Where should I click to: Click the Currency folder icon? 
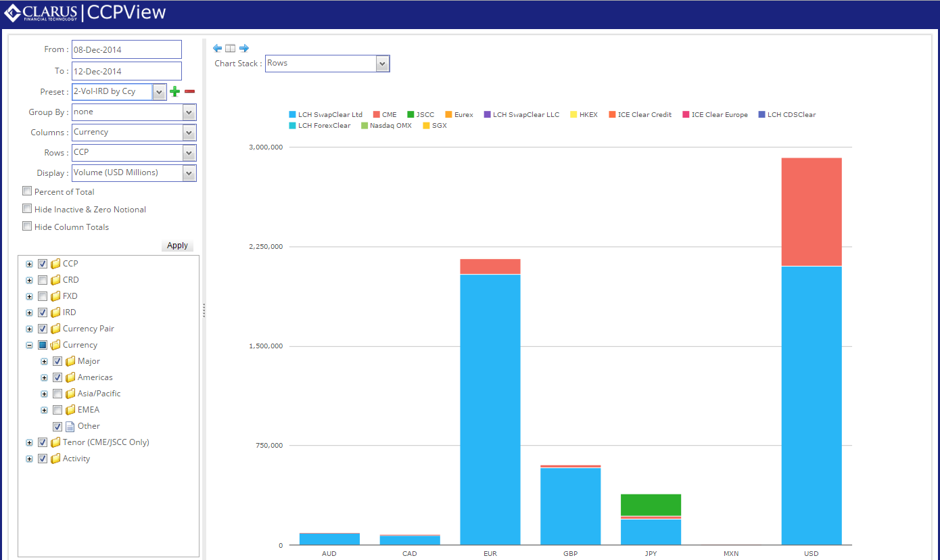click(x=55, y=345)
